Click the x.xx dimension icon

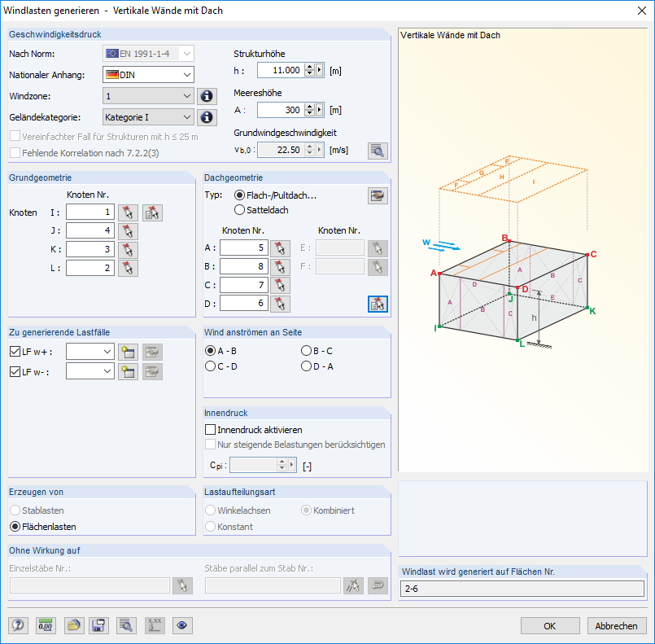(x=155, y=625)
